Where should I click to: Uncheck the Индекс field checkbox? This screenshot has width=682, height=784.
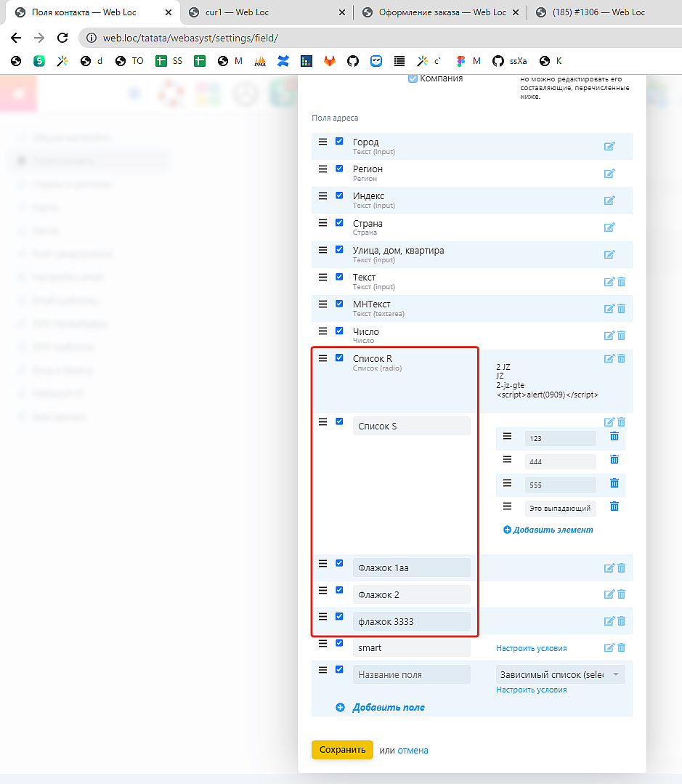(x=339, y=195)
